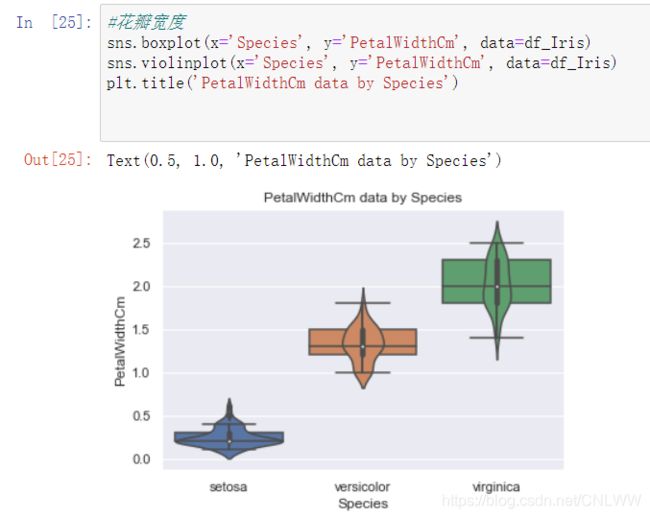Click the PetalWidthCm y-axis title
The height and width of the screenshot is (518, 650).
119,341
